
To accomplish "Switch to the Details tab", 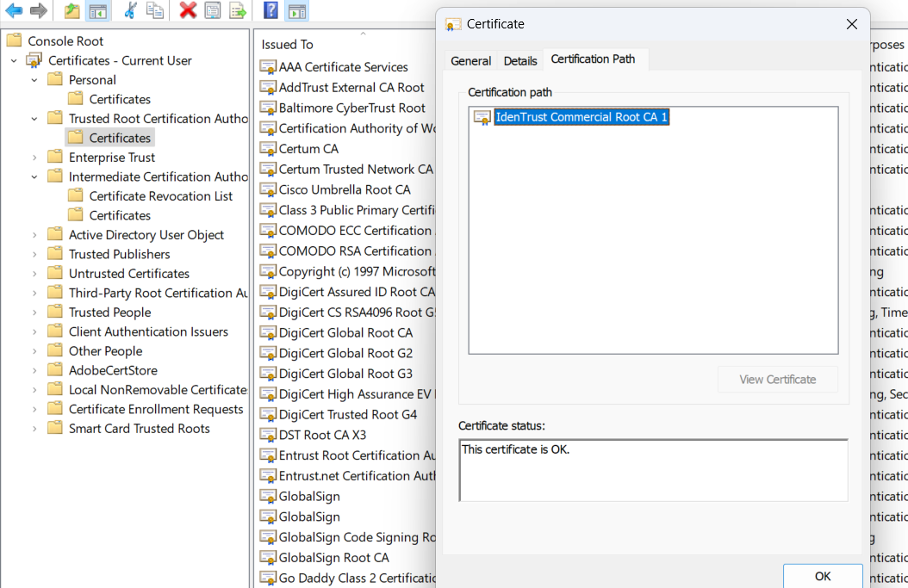I will point(520,61).
